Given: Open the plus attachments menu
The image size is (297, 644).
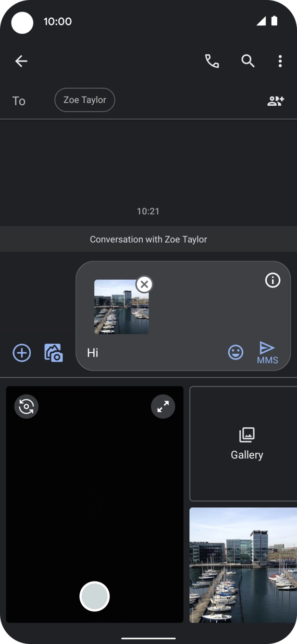Looking at the screenshot, I should pyautogui.click(x=22, y=353).
